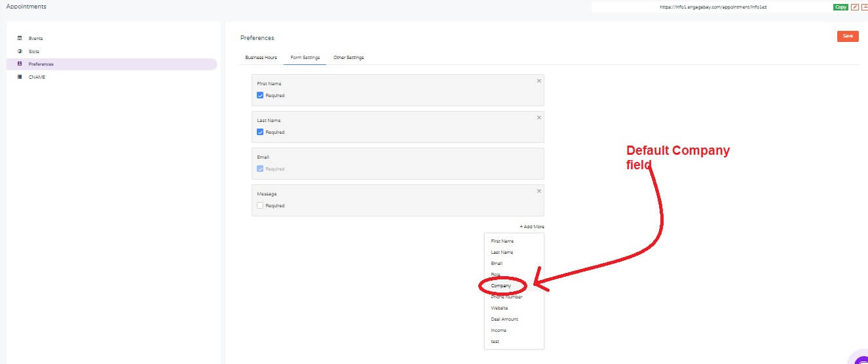Viewport: 868px width, 364px height.
Task: Click the CNAME sidebar icon
Action: tap(20, 77)
